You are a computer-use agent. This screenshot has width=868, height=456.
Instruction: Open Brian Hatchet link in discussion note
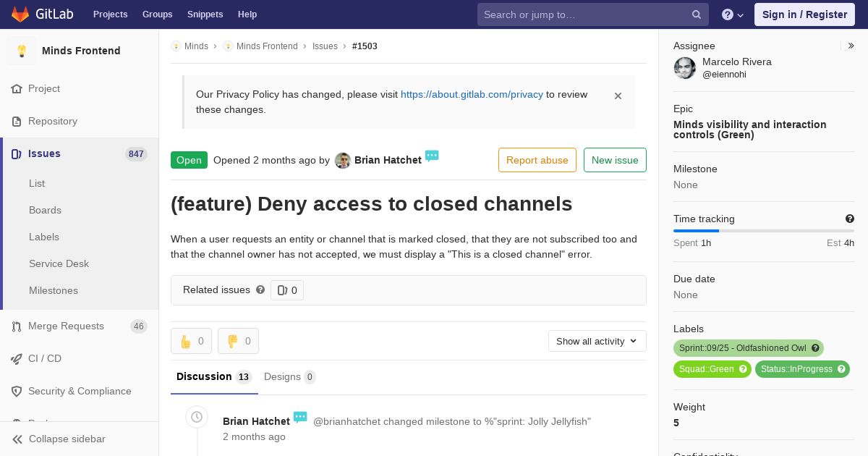256,421
